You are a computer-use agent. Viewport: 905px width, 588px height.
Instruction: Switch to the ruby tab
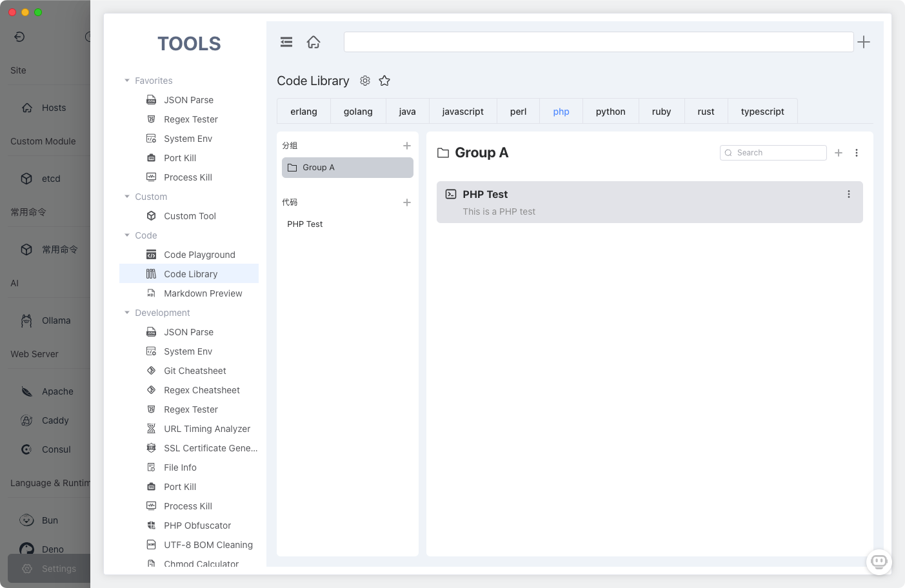pyautogui.click(x=661, y=112)
